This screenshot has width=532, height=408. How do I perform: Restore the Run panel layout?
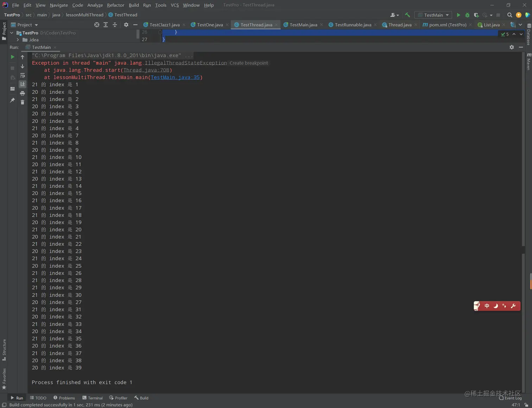(13, 89)
